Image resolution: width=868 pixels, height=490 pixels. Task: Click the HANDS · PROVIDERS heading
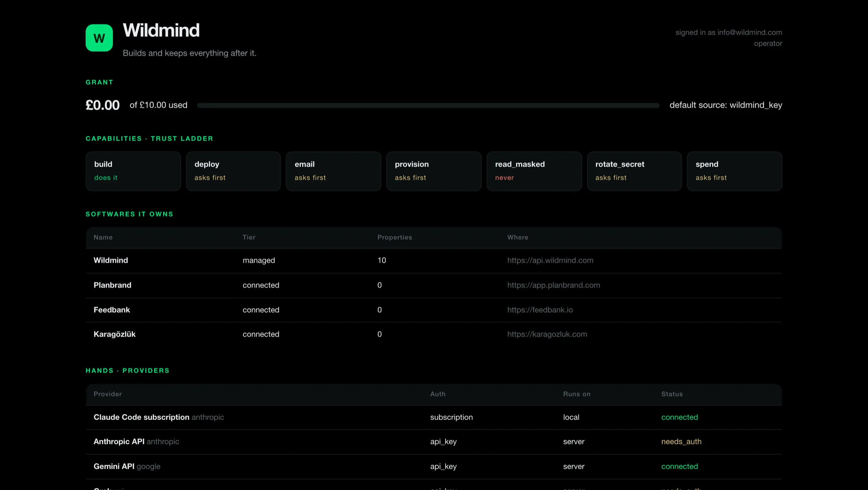tap(127, 371)
